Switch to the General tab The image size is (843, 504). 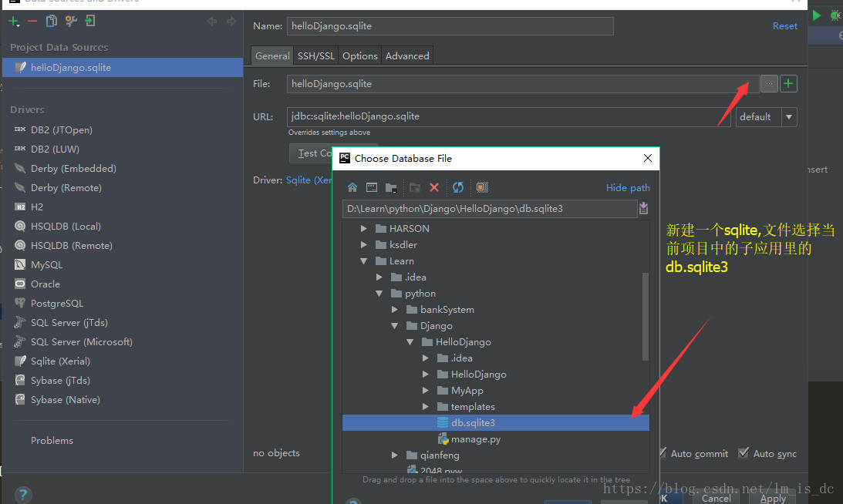click(272, 56)
